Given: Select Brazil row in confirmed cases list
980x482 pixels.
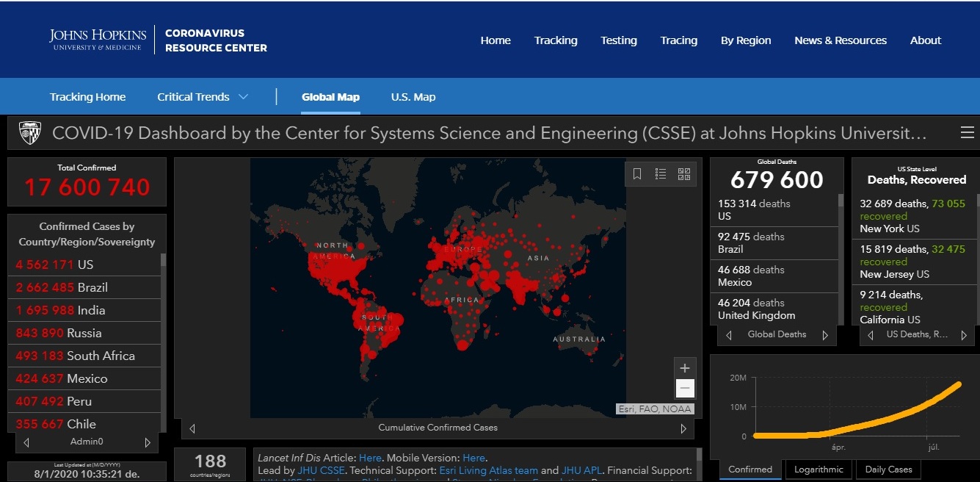Looking at the screenshot, I should pyautogui.click(x=84, y=287).
